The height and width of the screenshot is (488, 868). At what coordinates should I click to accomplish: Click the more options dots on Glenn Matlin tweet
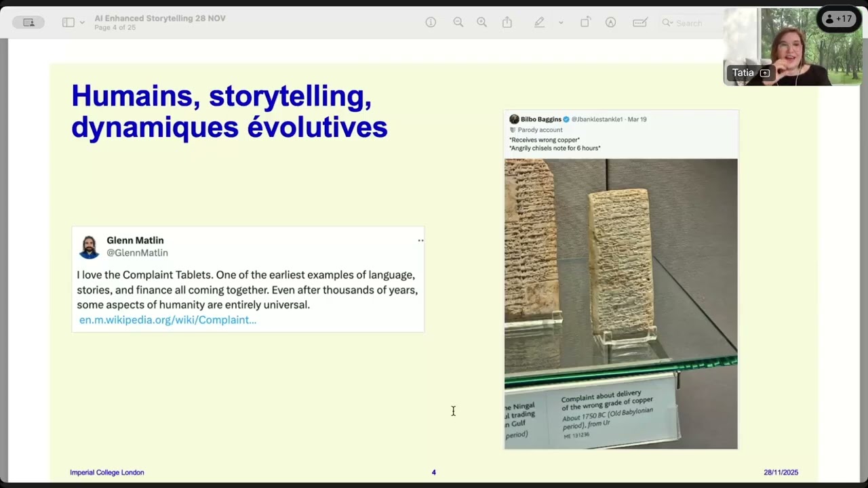pos(420,241)
